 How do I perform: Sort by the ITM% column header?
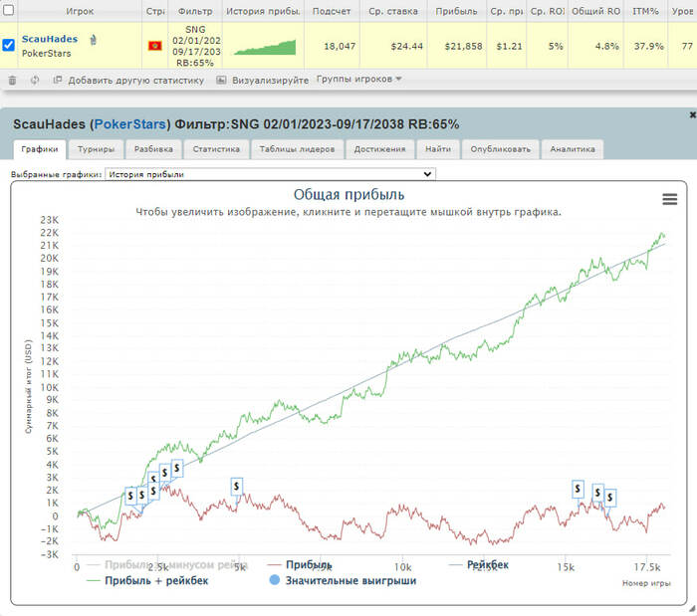[x=645, y=11]
